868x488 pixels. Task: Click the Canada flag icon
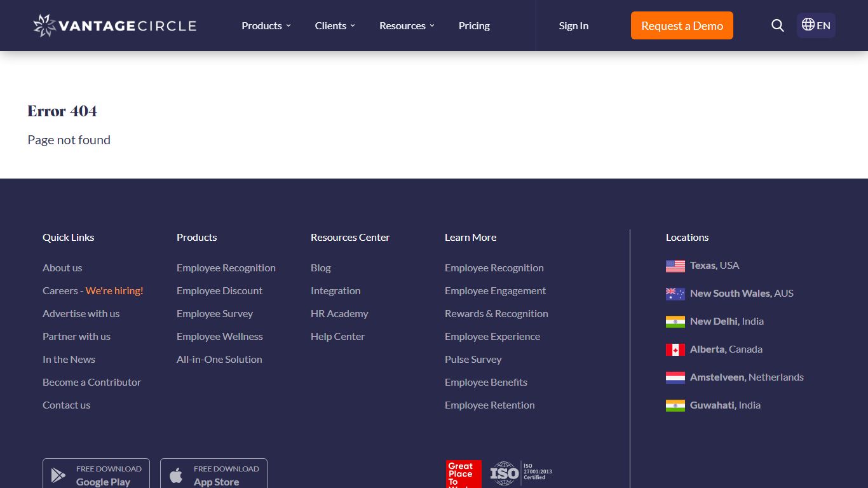click(x=675, y=349)
